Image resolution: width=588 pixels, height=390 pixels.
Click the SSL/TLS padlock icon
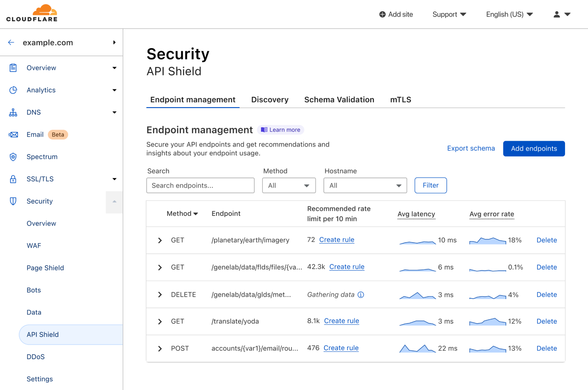[x=13, y=179]
